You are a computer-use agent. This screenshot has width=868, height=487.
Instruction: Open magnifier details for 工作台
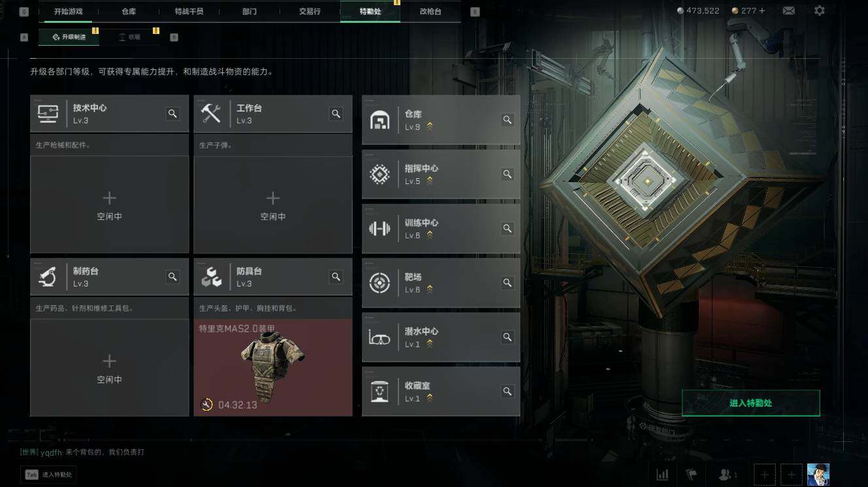point(336,114)
